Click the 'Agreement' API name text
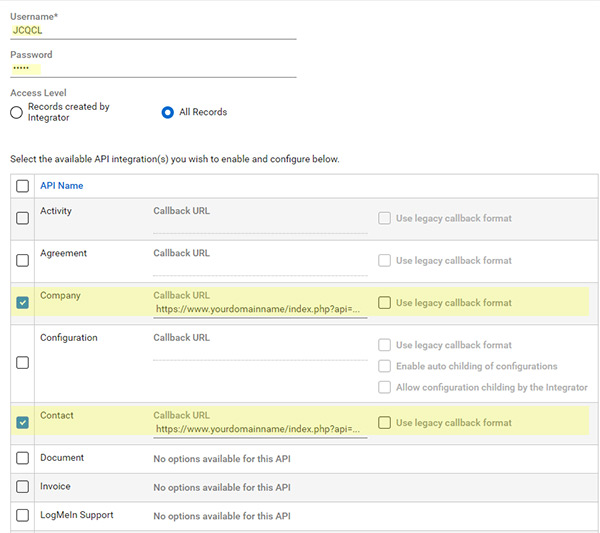This screenshot has width=600, height=533. (64, 253)
